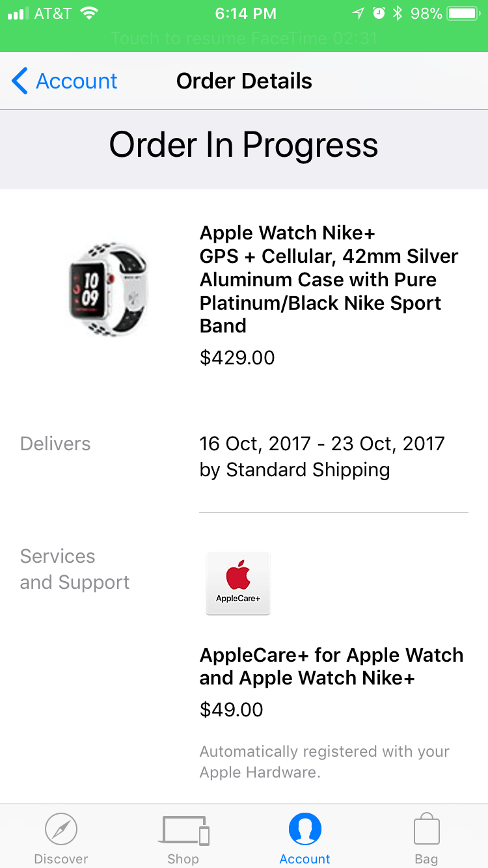Screen dimensions: 488x868
Task: Tap the back chevron arrow
Action: coord(20,81)
